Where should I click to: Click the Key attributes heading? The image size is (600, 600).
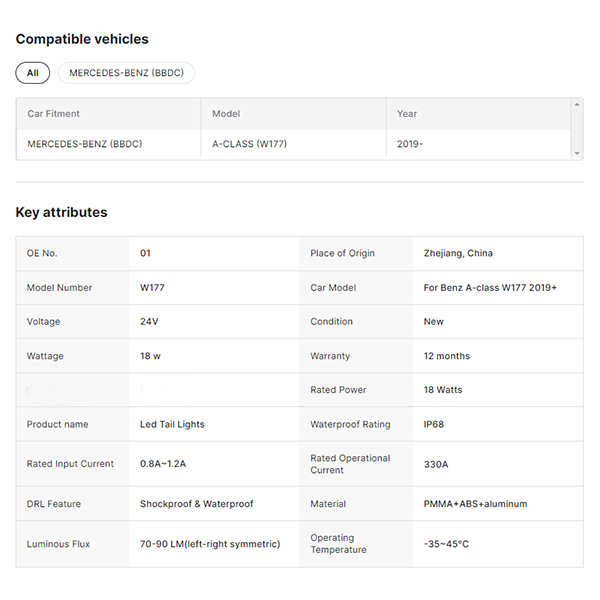click(61, 212)
